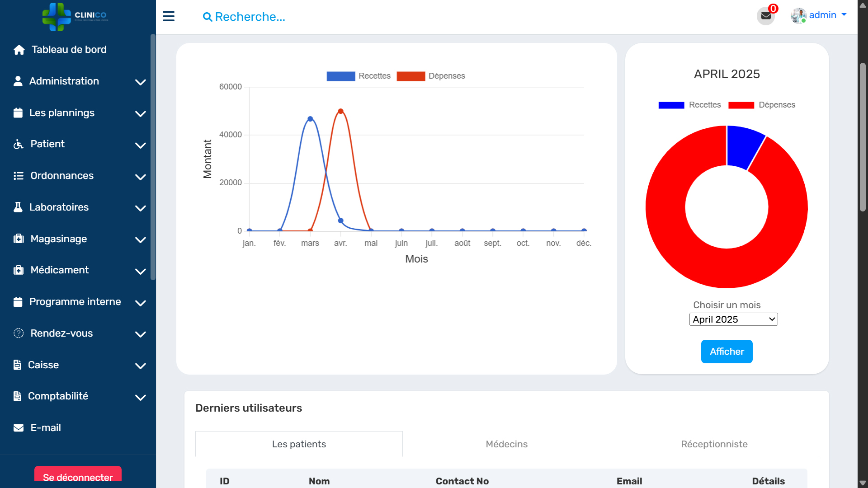Screen dimensions: 868x488
Task: Click the search magnifier icon
Action: click(x=208, y=17)
